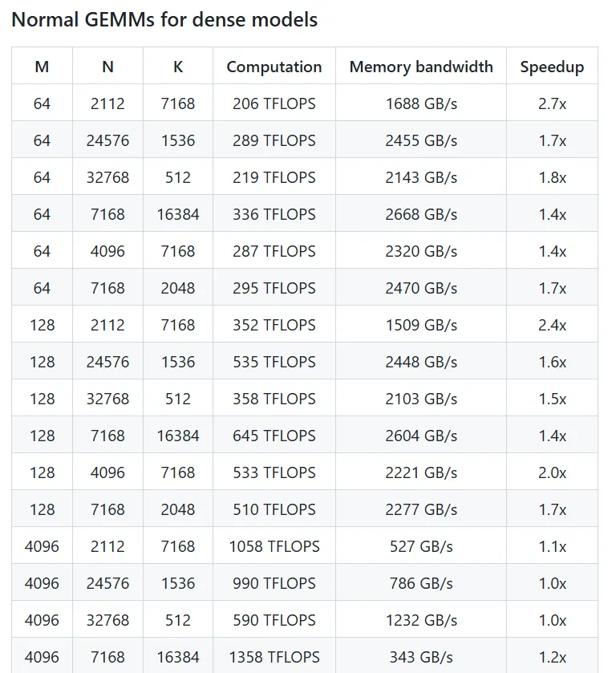Select the 2.7x speedup cell
The image size is (616, 673).
tap(552, 103)
